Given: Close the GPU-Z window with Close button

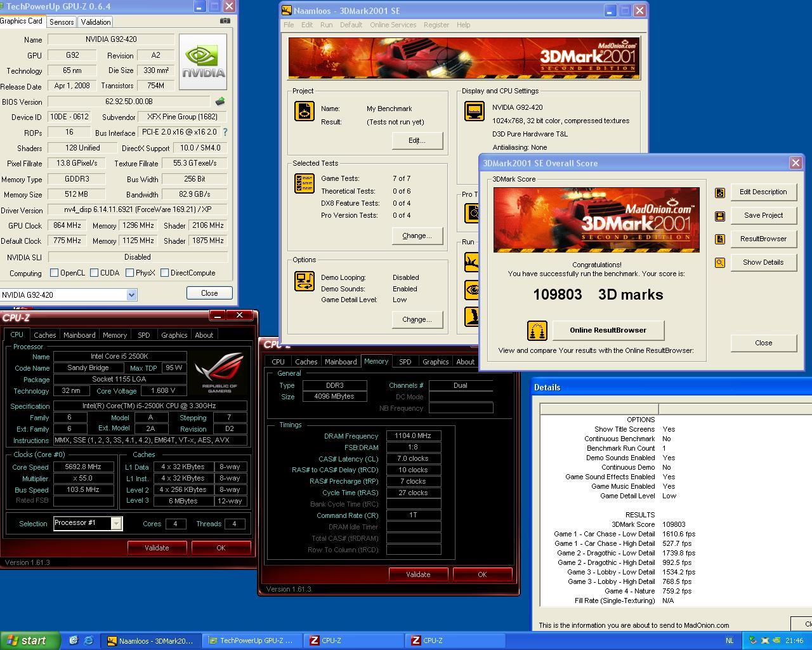Looking at the screenshot, I should point(209,293).
